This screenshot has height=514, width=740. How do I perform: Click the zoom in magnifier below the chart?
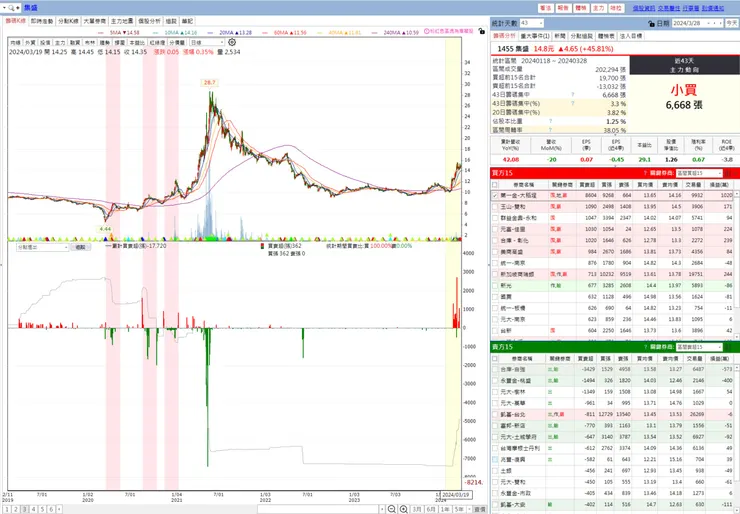point(404,509)
